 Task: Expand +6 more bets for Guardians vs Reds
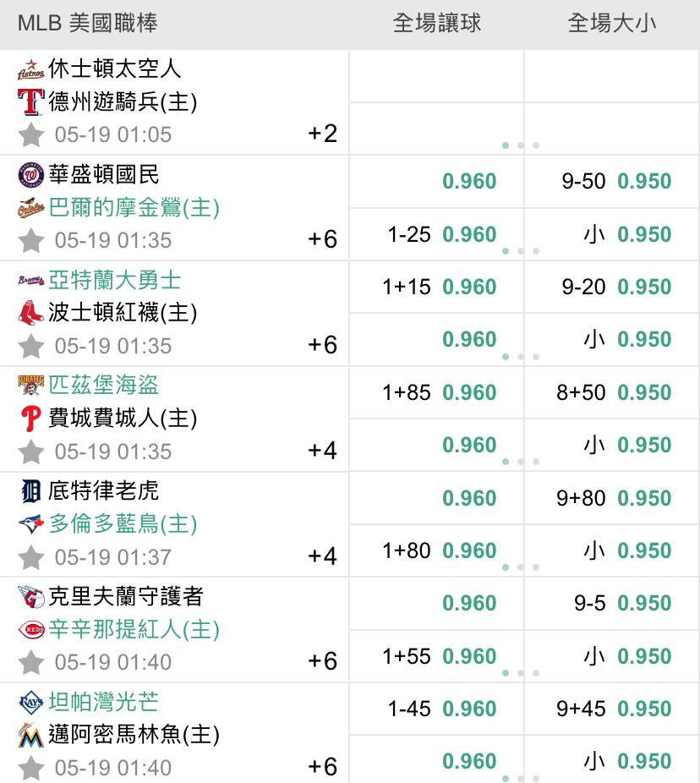[x=323, y=661]
